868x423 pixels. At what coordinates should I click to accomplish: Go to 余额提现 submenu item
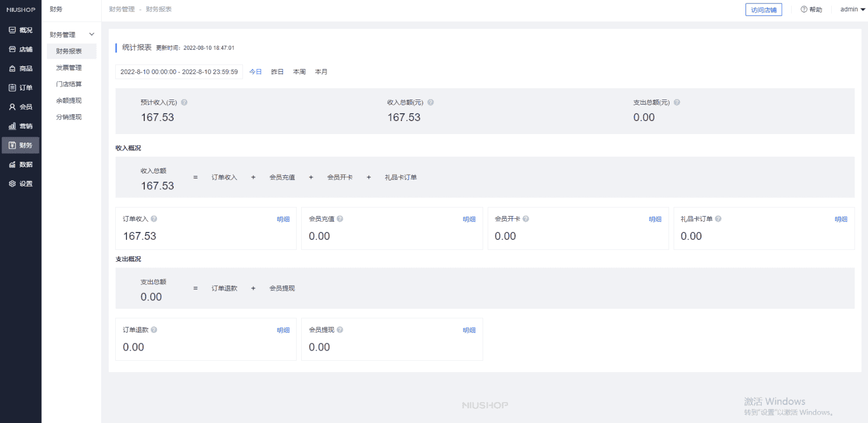click(69, 101)
